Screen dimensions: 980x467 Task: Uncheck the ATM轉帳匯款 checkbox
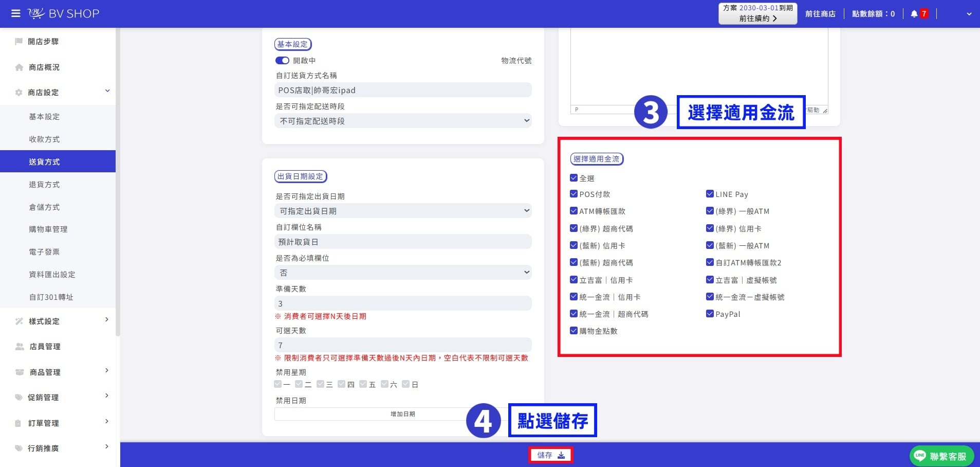[x=574, y=211]
